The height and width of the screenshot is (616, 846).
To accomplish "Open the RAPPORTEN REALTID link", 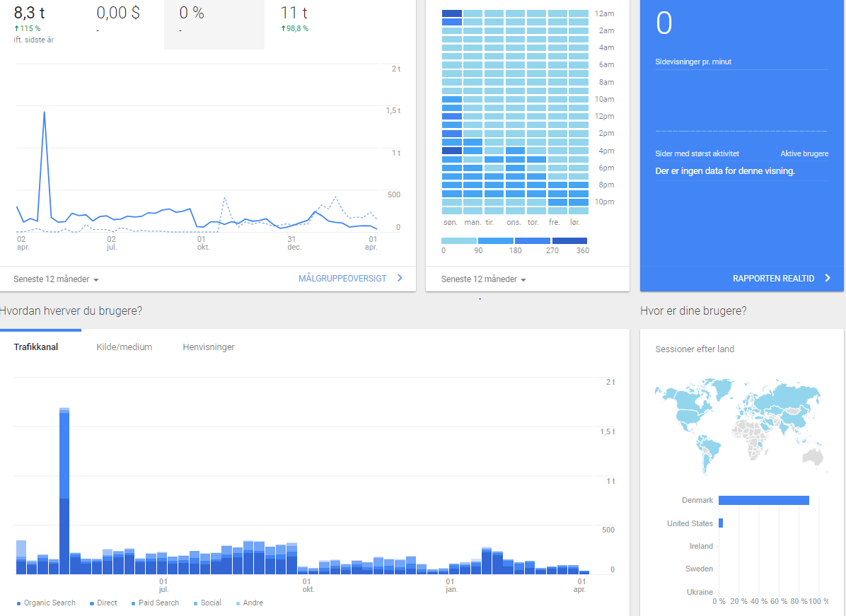I will point(773,279).
